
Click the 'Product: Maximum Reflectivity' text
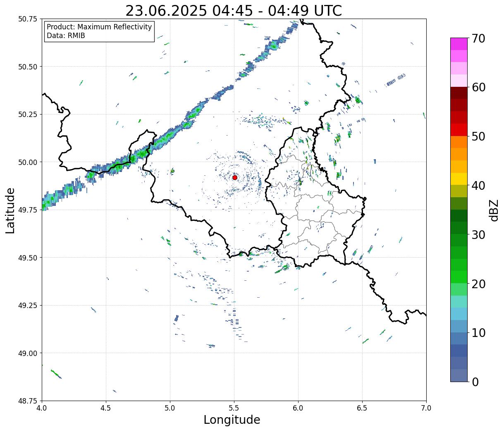99,27
